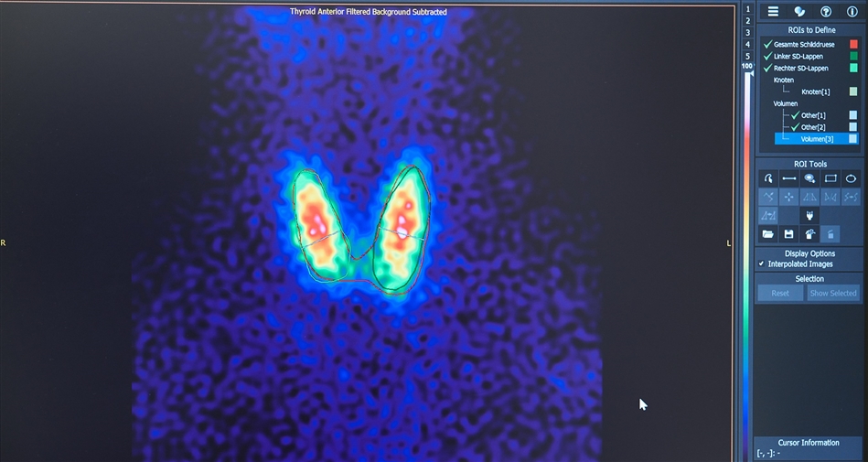Select the line measurement ROI tool
868x462 pixels.
(788, 178)
